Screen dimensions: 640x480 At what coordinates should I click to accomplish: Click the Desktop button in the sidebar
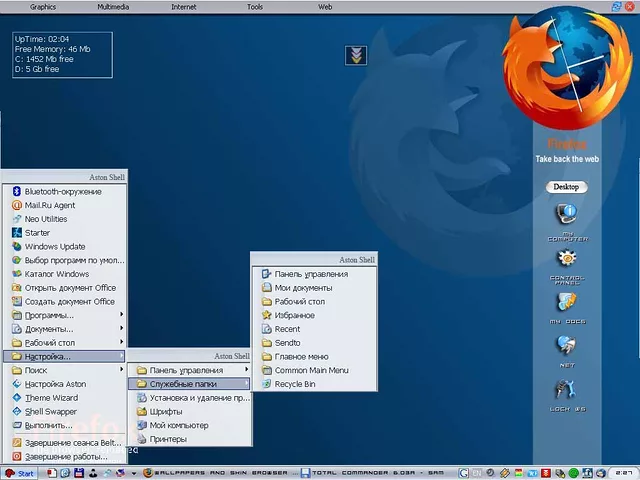coord(567,187)
